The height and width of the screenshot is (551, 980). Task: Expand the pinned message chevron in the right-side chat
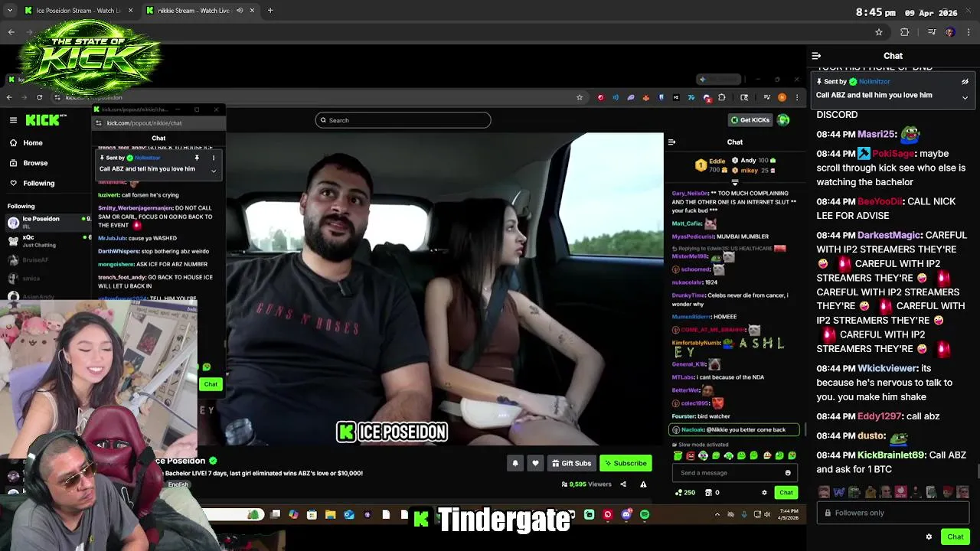(x=965, y=98)
